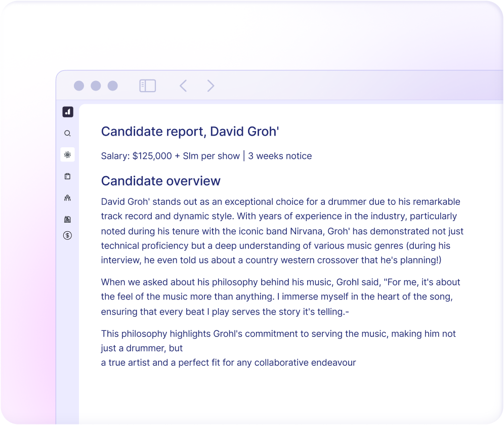504x425 pixels.
Task: Go to the people group icon
Action: click(x=67, y=198)
